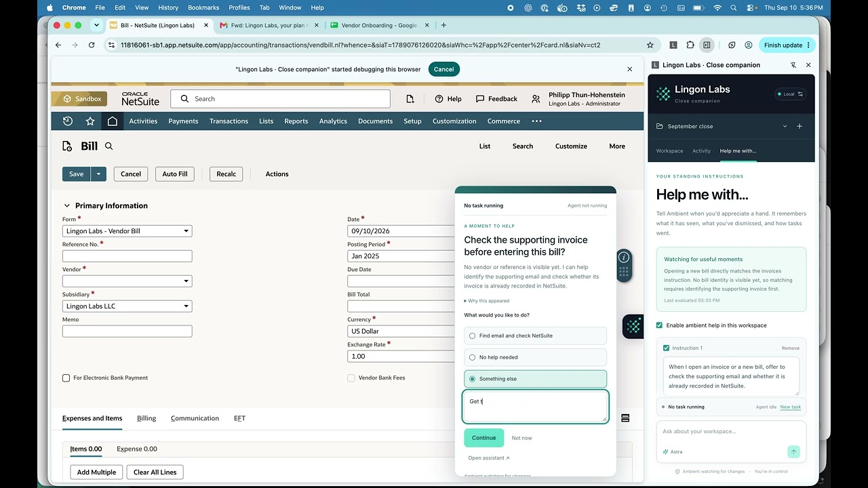Click the NetSuite Search box
The width and height of the screenshot is (868, 488).
pos(280,98)
